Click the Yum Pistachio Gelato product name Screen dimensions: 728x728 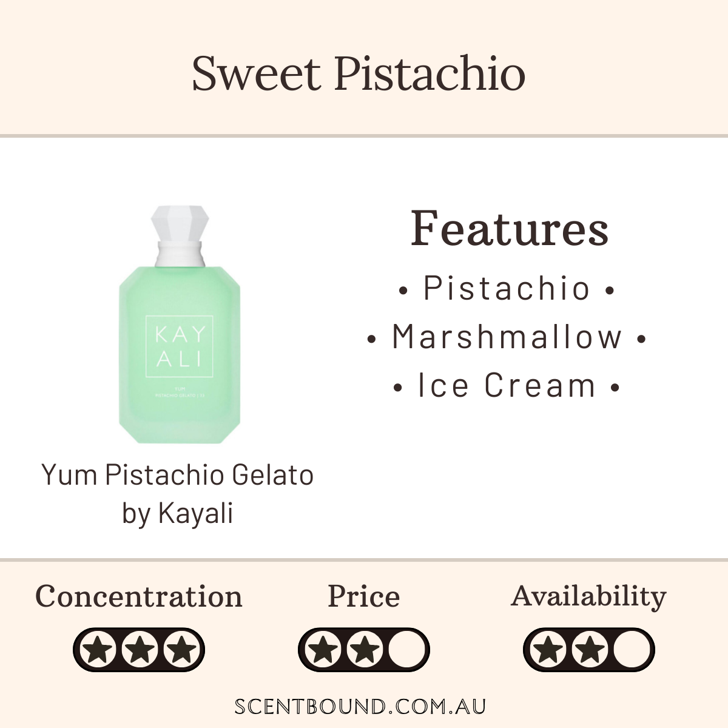coord(178,475)
